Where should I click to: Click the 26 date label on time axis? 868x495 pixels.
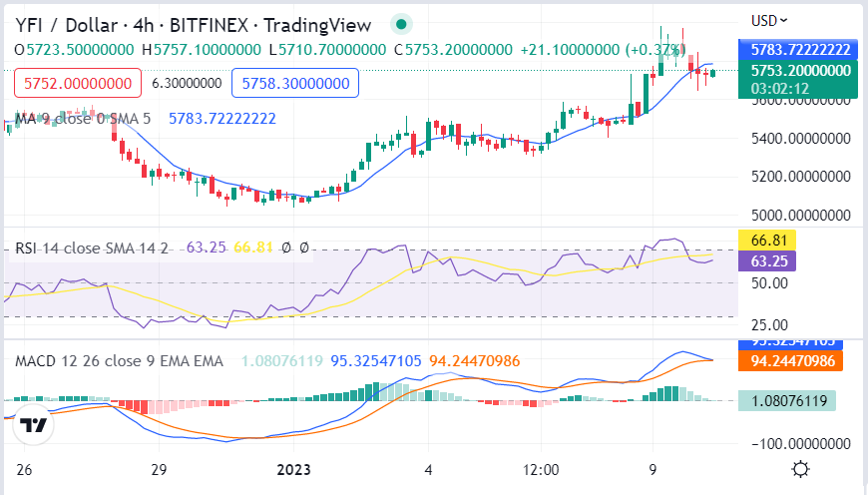pos(24,469)
